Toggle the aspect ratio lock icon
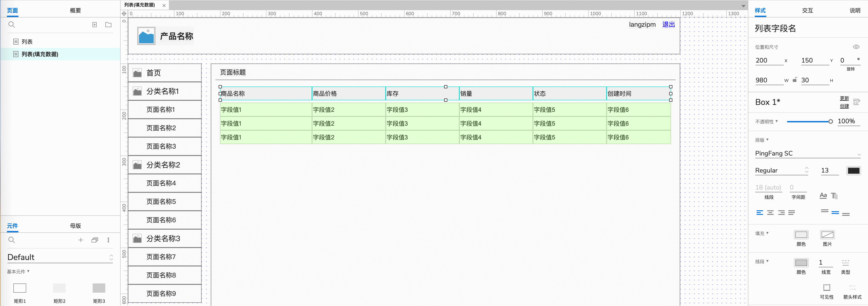The width and height of the screenshot is (868, 306). tap(795, 80)
